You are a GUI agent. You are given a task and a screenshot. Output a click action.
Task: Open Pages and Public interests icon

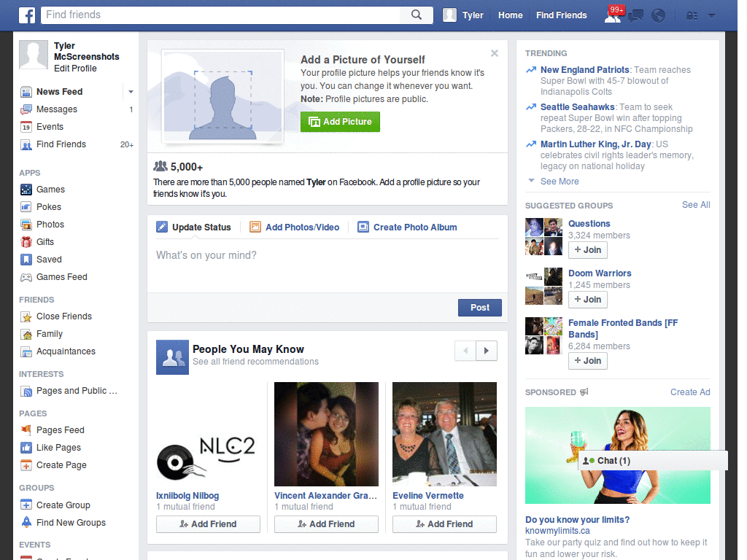point(26,391)
